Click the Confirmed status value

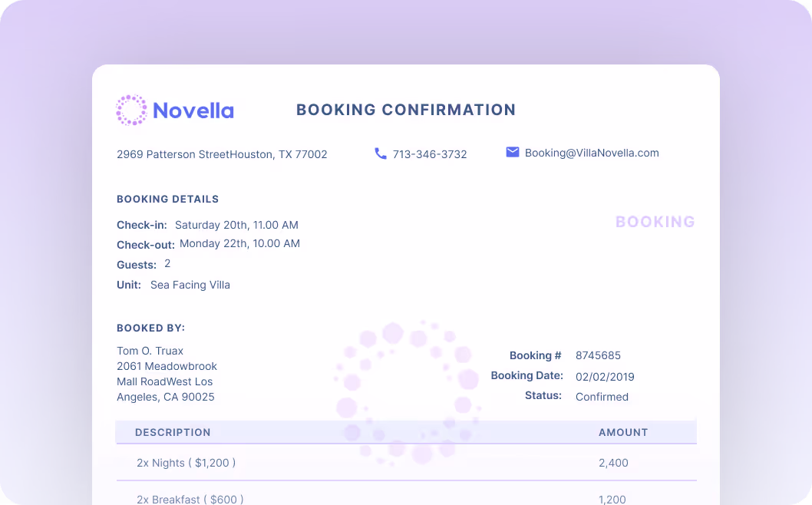602,397
